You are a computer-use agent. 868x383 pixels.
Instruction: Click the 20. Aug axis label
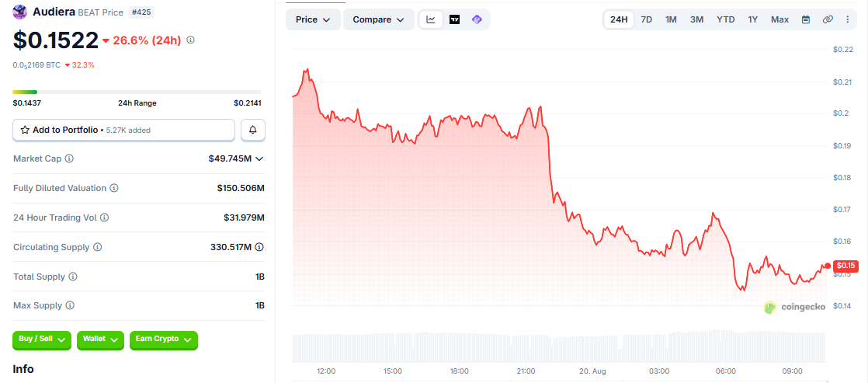pyautogui.click(x=593, y=371)
